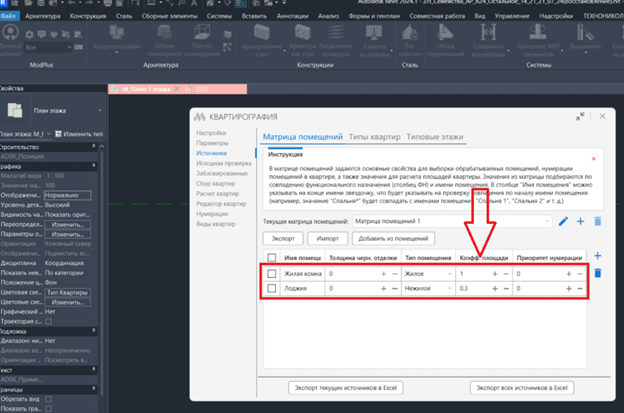The width and height of the screenshot is (624, 413).
Task: Open Расчет квартир in dialog sidebar
Action: [x=217, y=193]
